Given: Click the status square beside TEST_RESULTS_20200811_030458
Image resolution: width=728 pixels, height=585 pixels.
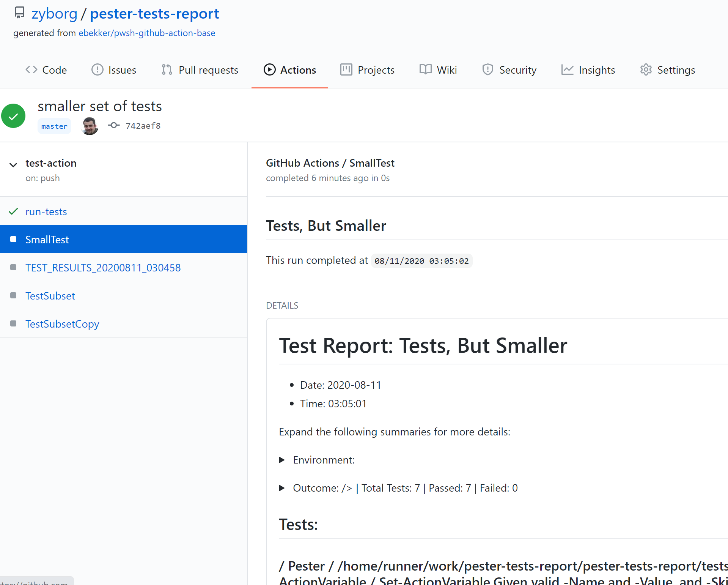Looking at the screenshot, I should pyautogui.click(x=13, y=267).
